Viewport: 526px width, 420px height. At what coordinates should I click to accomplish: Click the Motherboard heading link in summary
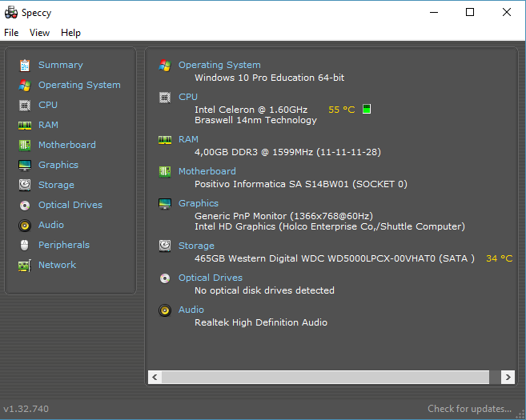pyautogui.click(x=207, y=171)
